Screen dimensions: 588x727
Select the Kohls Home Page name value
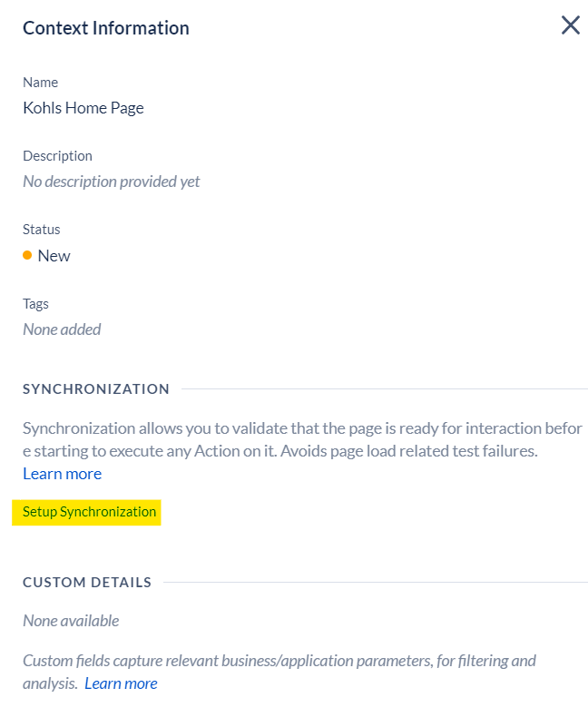(x=83, y=108)
